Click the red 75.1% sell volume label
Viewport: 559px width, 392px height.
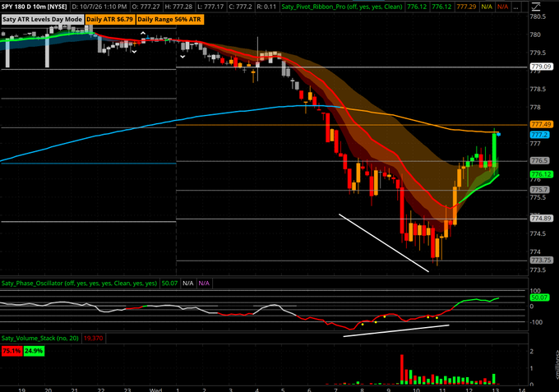(12, 351)
